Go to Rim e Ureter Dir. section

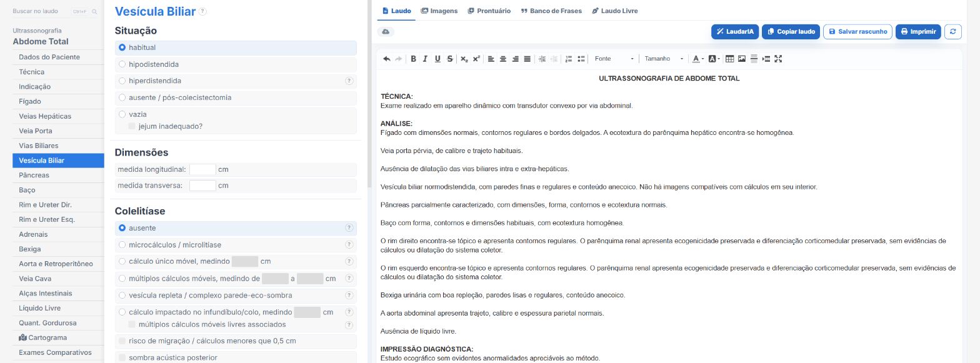[58, 204]
